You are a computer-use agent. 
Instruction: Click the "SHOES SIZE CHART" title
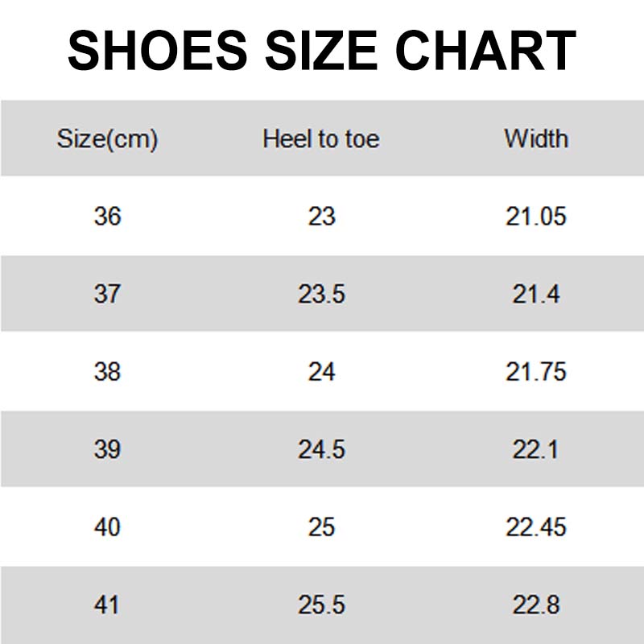(x=322, y=50)
